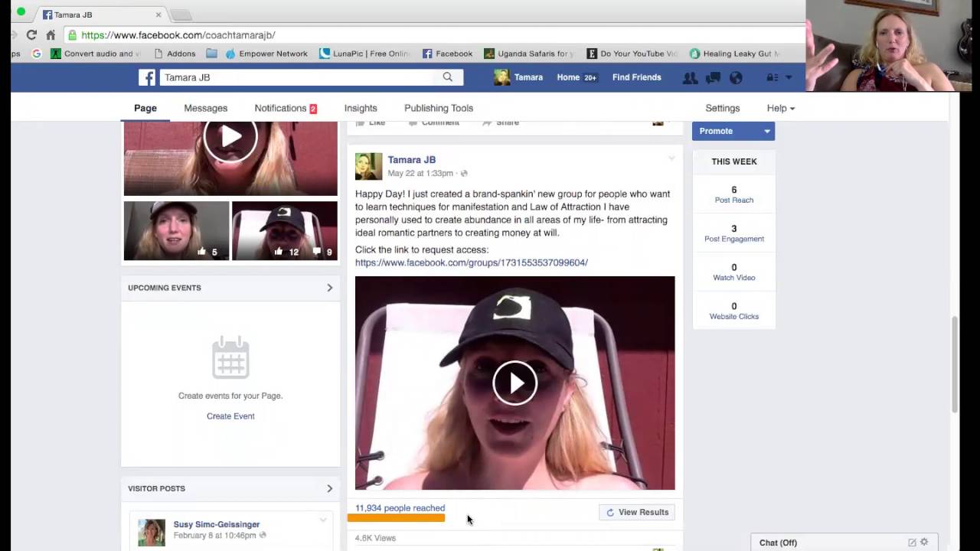Open video thumbnail with 5 likes
The image size is (980, 551).
tap(177, 230)
